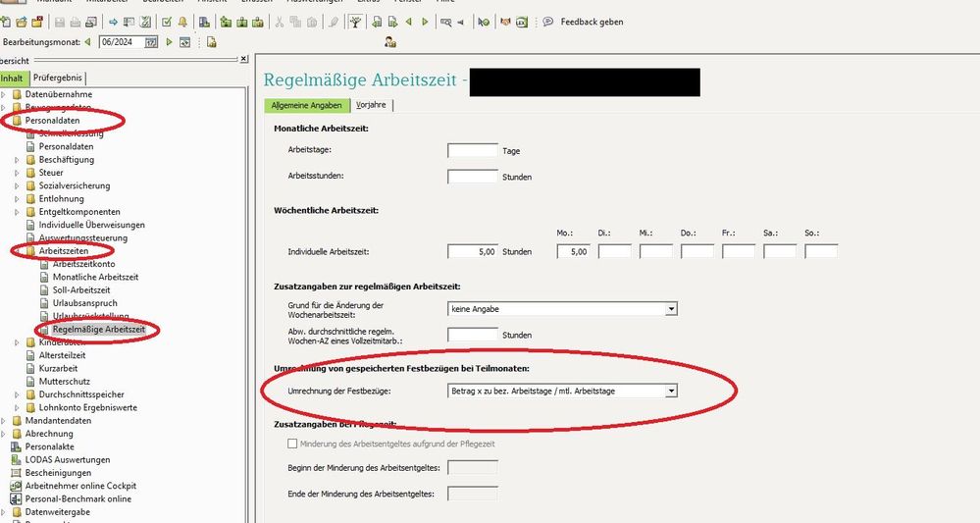
Task: Expand the Steuer tree node
Action: point(18,173)
